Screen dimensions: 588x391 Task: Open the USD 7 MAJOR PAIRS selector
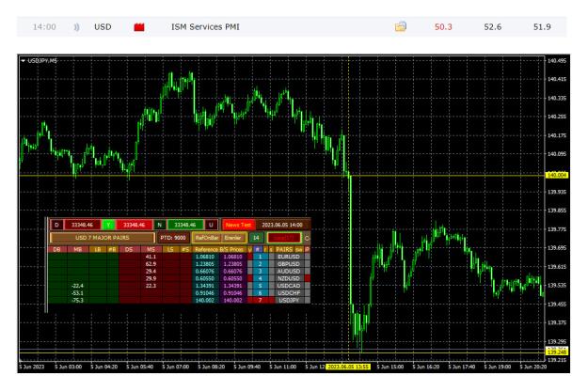[x=102, y=238]
